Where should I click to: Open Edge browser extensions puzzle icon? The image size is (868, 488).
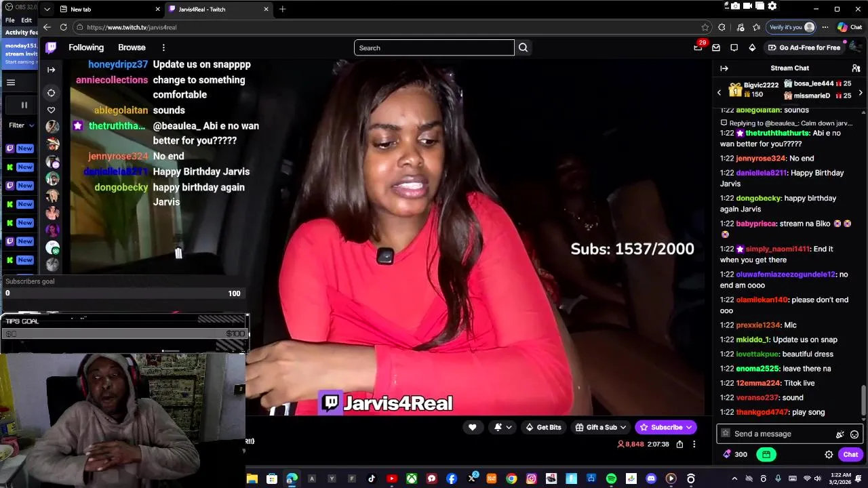click(x=722, y=27)
